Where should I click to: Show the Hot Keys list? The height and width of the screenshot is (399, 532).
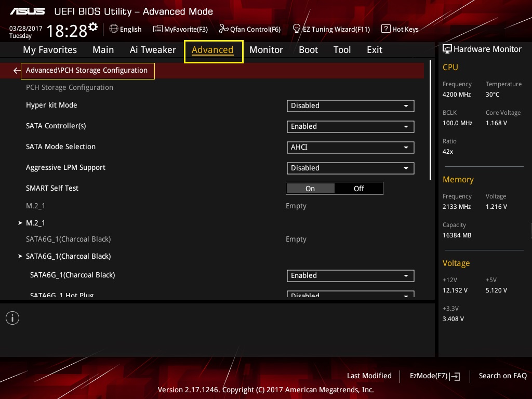[400, 29]
